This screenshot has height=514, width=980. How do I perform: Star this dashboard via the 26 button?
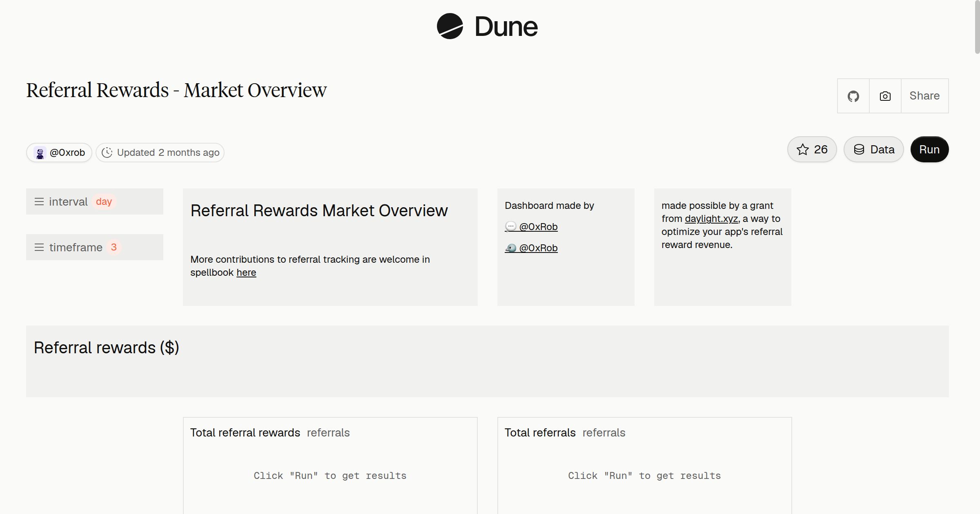coord(812,149)
